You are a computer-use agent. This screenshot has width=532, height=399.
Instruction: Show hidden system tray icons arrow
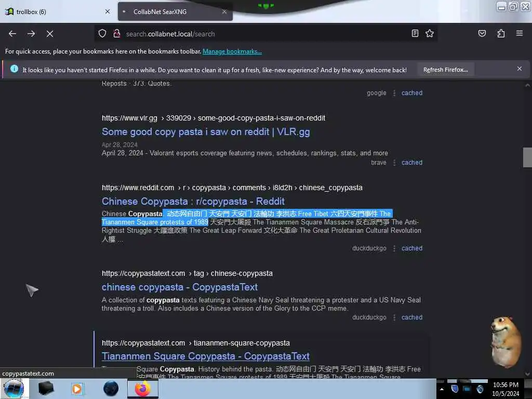[442, 389]
